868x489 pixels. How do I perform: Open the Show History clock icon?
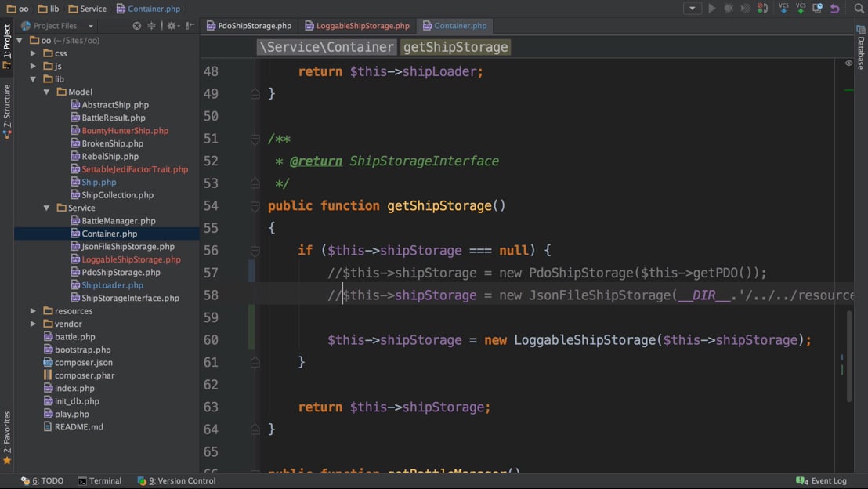tap(818, 9)
